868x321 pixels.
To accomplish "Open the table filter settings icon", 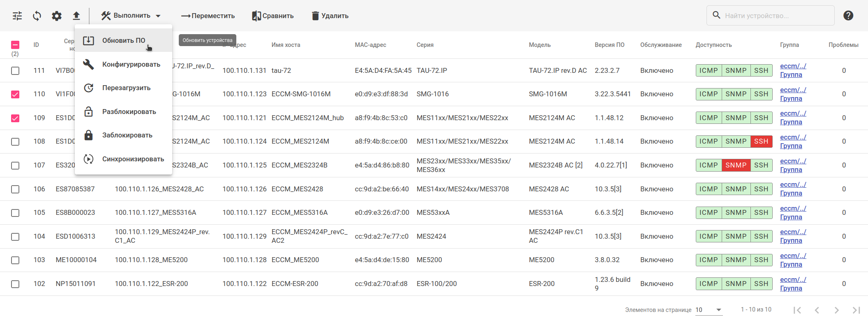I will pyautogui.click(x=17, y=16).
